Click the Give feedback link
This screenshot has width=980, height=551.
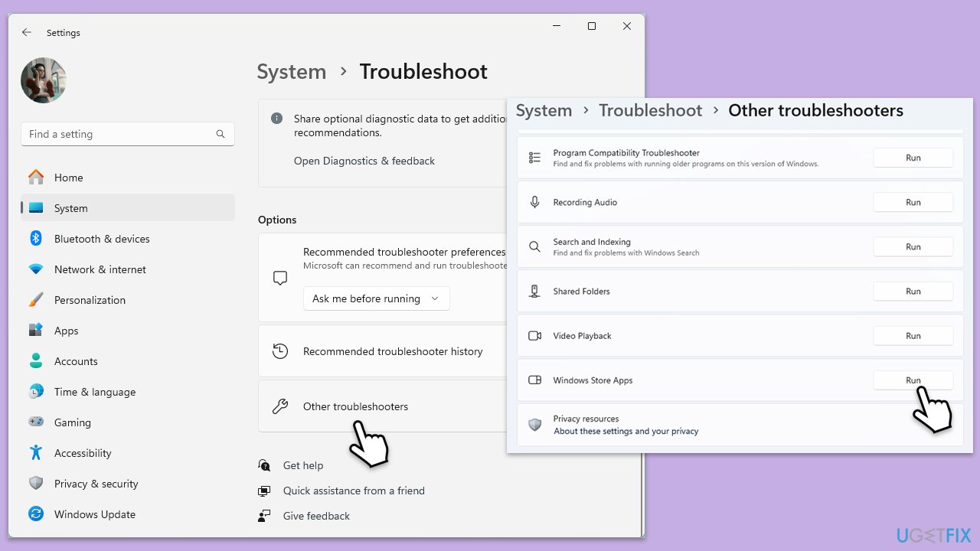[316, 516]
